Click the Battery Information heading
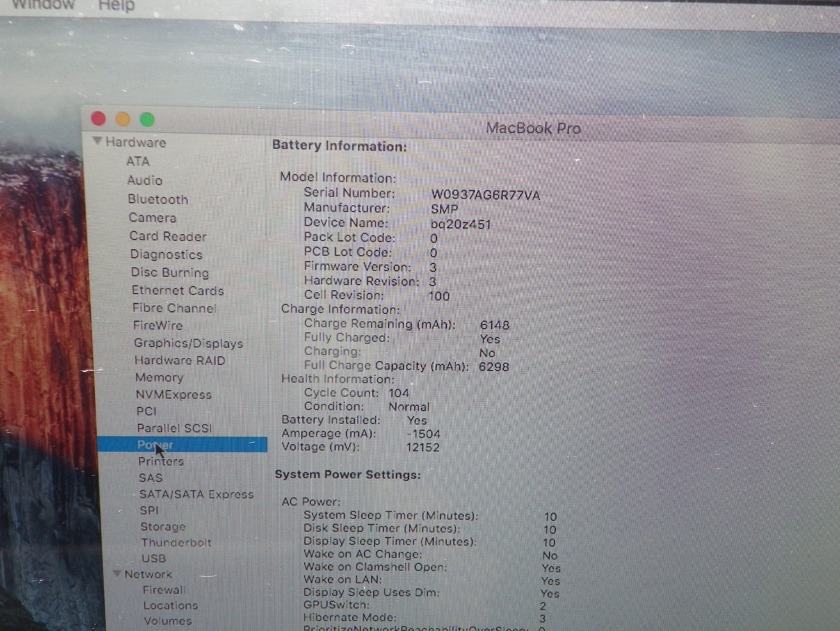 340,146
